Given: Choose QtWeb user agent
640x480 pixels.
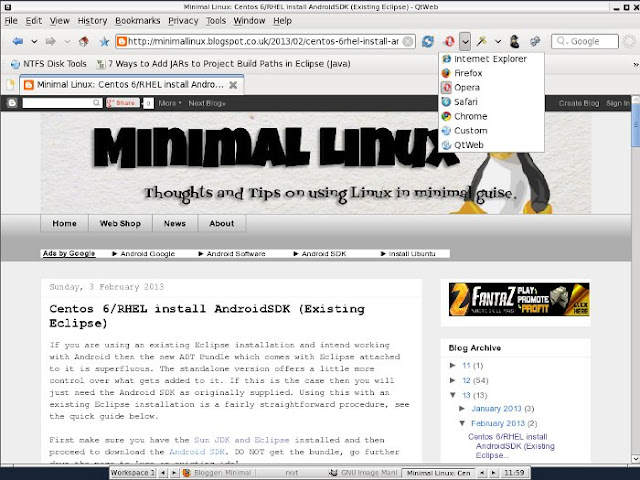Looking at the screenshot, I should (491, 145).
